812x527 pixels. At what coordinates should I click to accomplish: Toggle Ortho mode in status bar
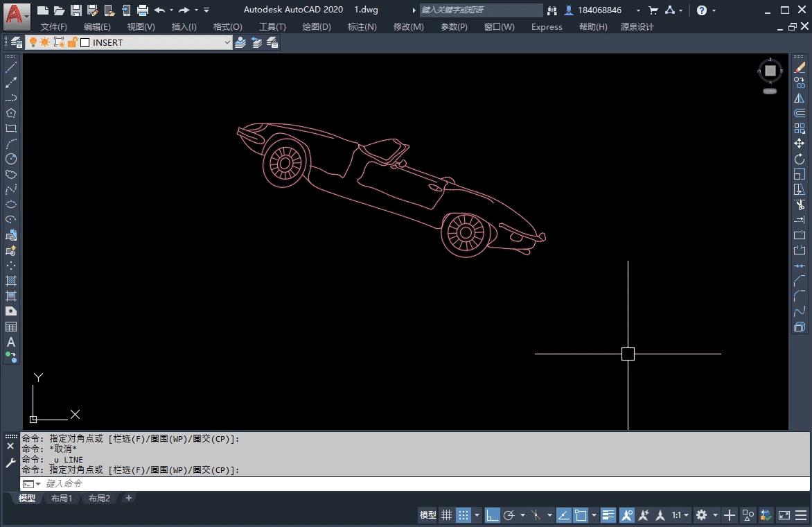(x=492, y=515)
